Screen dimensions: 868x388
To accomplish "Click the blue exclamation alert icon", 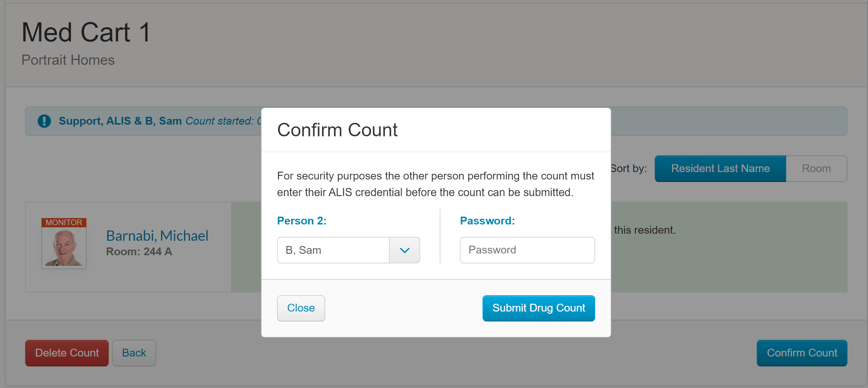I will click(44, 121).
